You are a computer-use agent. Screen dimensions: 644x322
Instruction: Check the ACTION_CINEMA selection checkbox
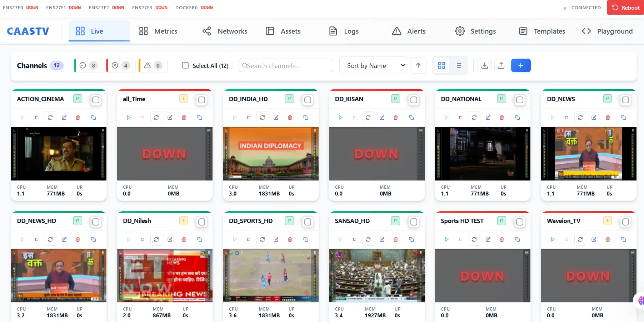click(x=96, y=100)
